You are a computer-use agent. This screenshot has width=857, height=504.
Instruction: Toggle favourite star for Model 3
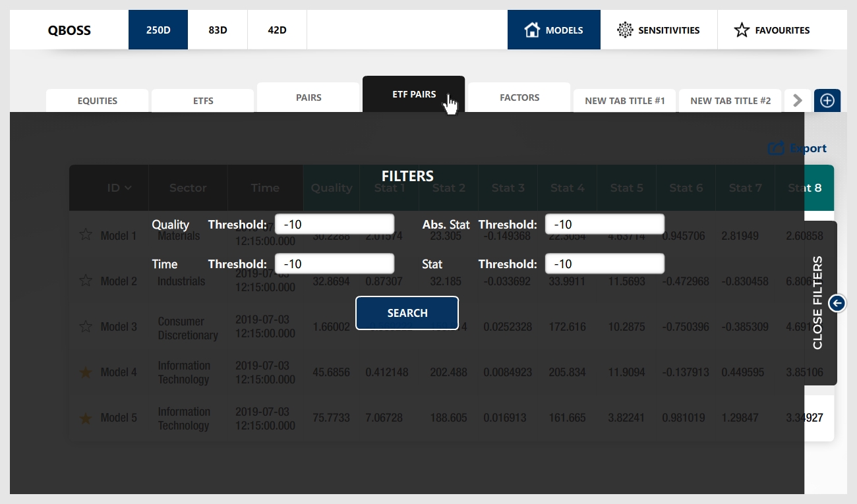click(86, 327)
